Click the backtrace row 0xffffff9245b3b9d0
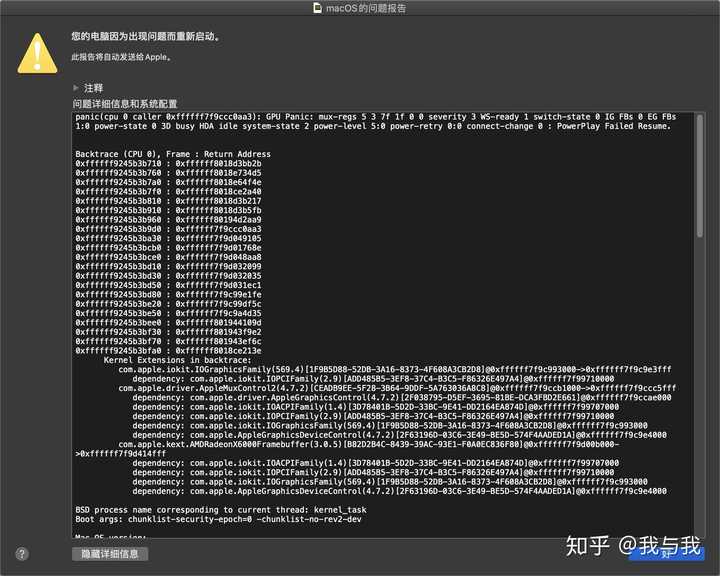 pos(169,229)
